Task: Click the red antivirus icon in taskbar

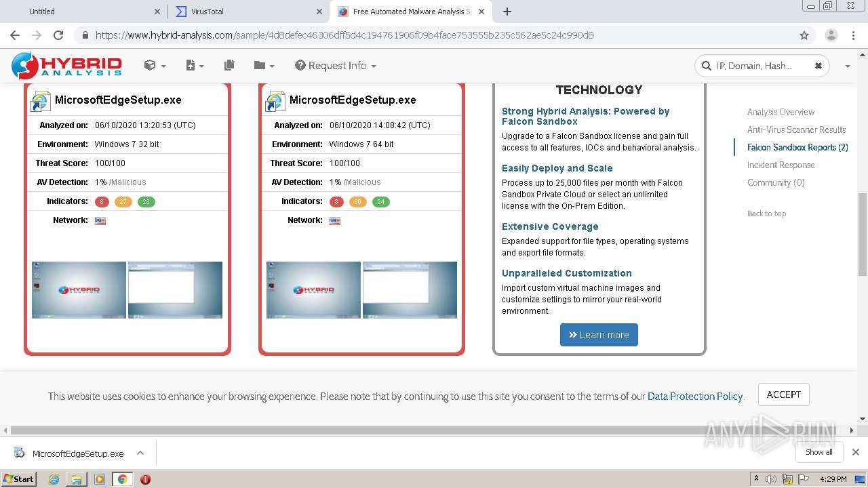Action: coord(145,479)
